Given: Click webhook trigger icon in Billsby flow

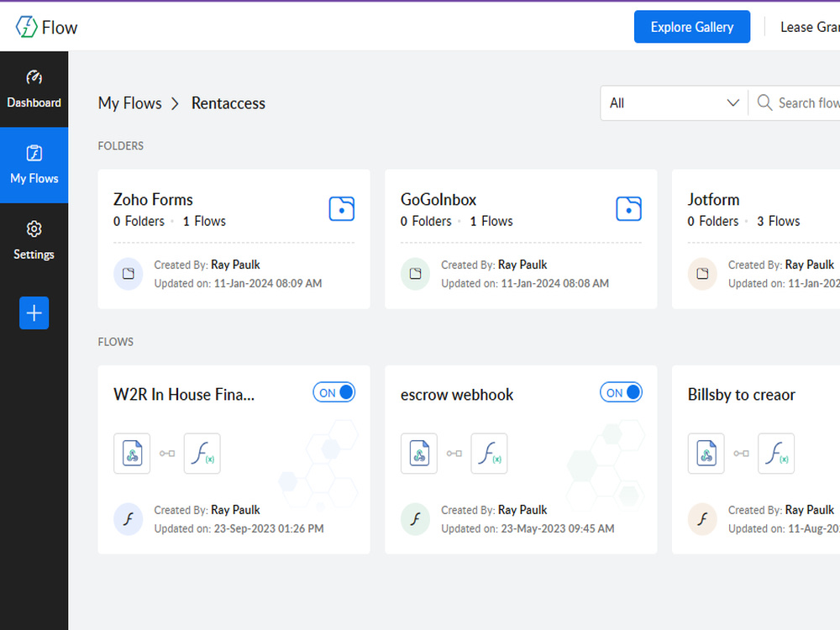Looking at the screenshot, I should pyautogui.click(x=706, y=454).
